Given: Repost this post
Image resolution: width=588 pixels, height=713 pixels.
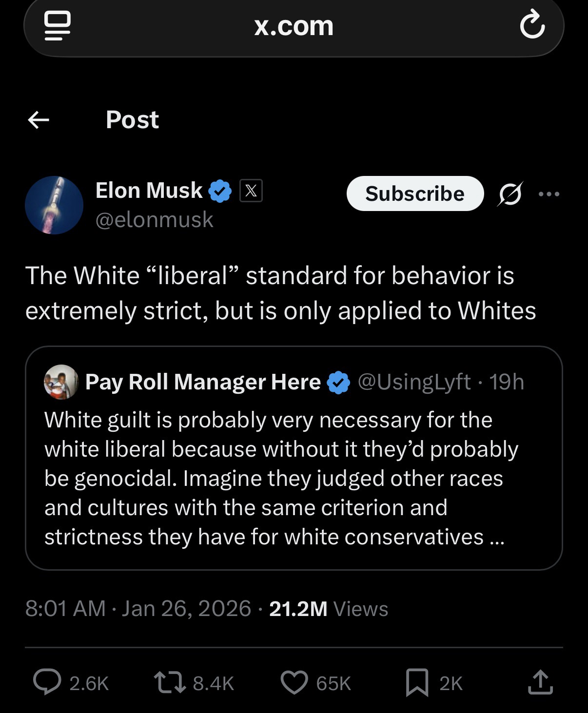Looking at the screenshot, I should (169, 682).
